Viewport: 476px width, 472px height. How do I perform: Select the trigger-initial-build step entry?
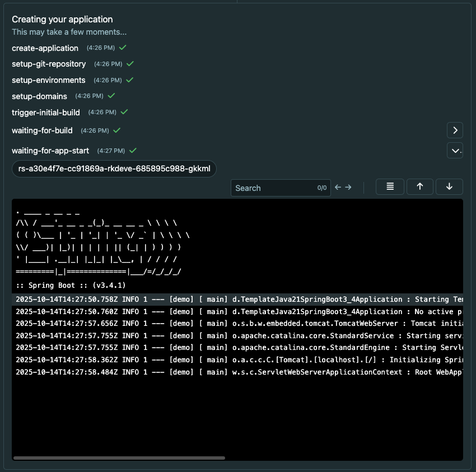(46, 112)
